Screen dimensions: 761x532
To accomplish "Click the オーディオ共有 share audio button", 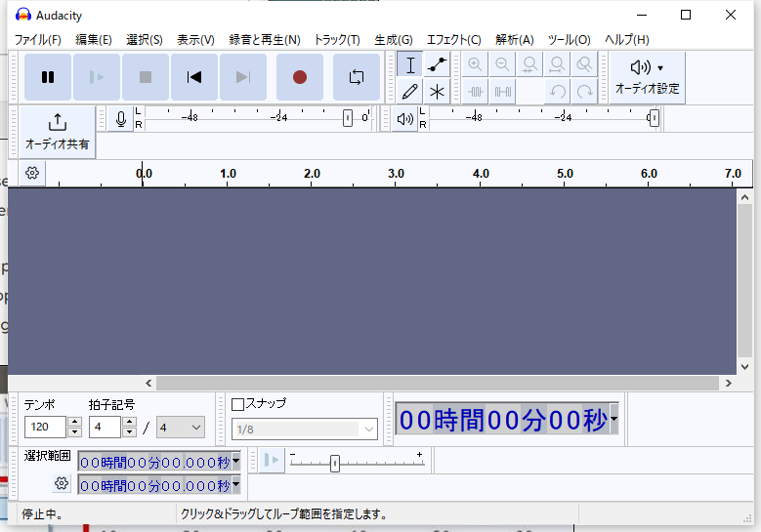I will pos(58,132).
